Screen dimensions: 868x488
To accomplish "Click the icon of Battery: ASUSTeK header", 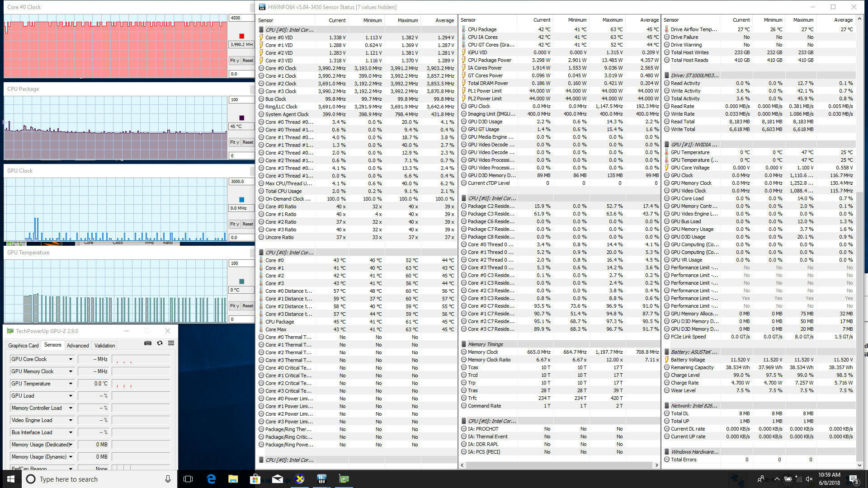I will pyautogui.click(x=667, y=352).
